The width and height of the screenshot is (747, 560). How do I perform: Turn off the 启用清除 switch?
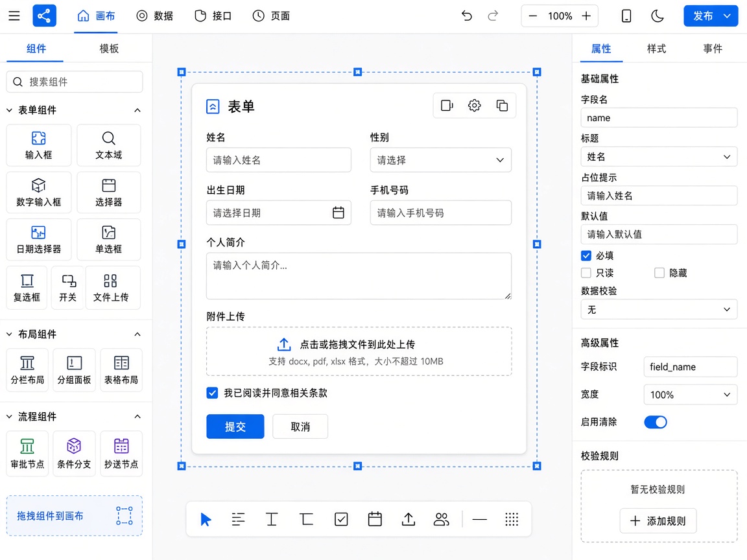[656, 422]
